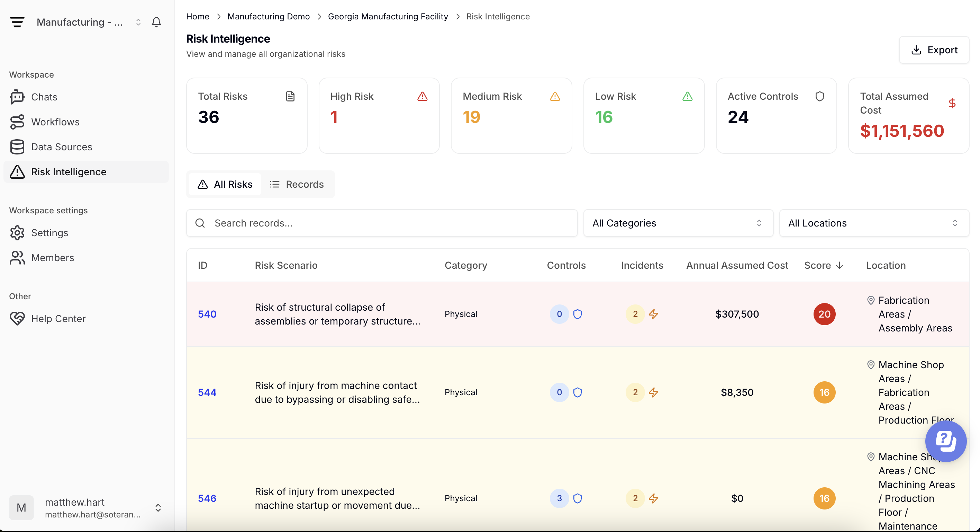Click the Low Risk green warning icon
980x532 pixels.
tap(688, 96)
